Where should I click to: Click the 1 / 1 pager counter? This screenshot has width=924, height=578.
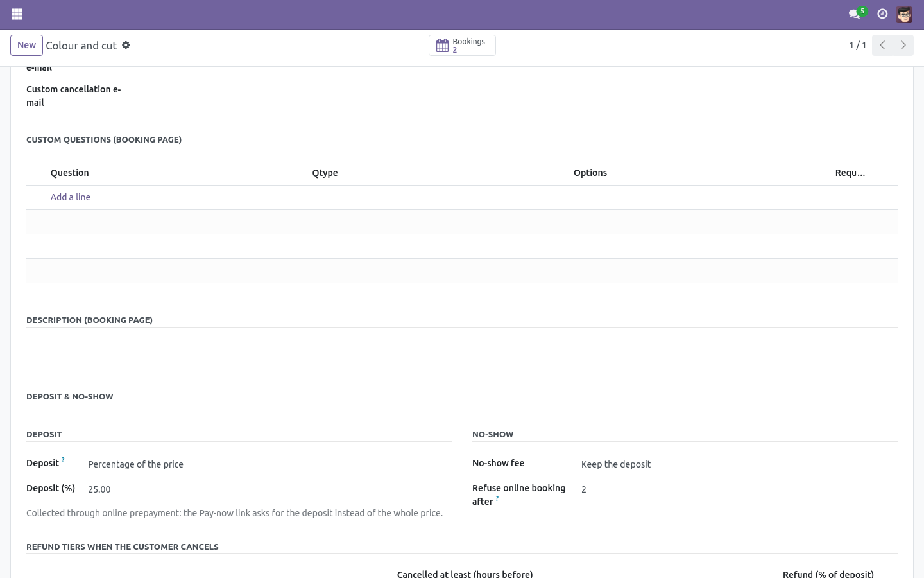click(858, 45)
